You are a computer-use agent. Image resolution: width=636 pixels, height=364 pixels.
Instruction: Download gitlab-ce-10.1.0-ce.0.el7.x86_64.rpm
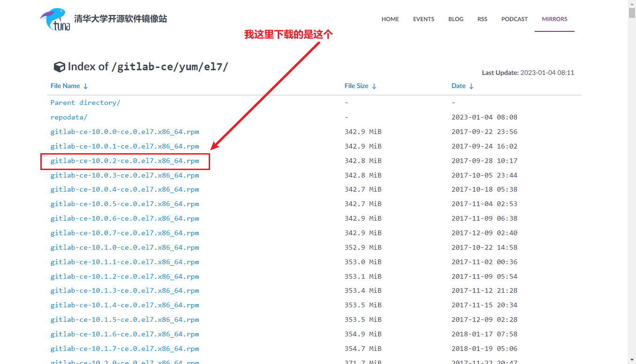(x=125, y=247)
